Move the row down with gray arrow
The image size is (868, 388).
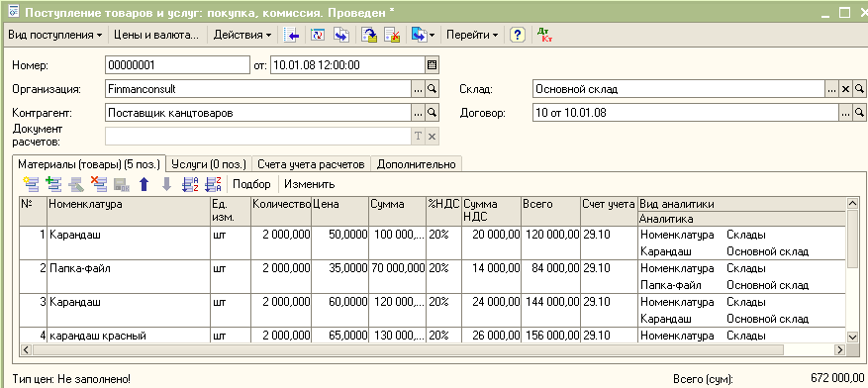click(x=166, y=184)
